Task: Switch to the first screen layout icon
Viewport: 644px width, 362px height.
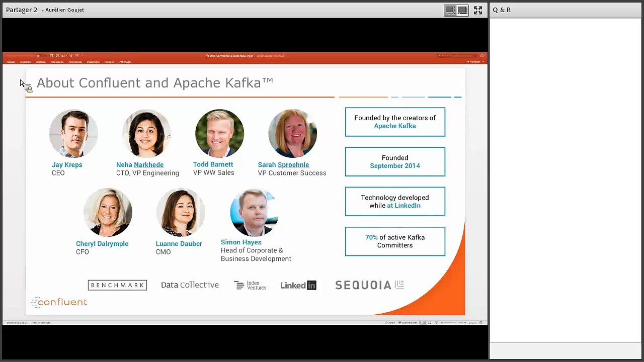Action: point(450,10)
